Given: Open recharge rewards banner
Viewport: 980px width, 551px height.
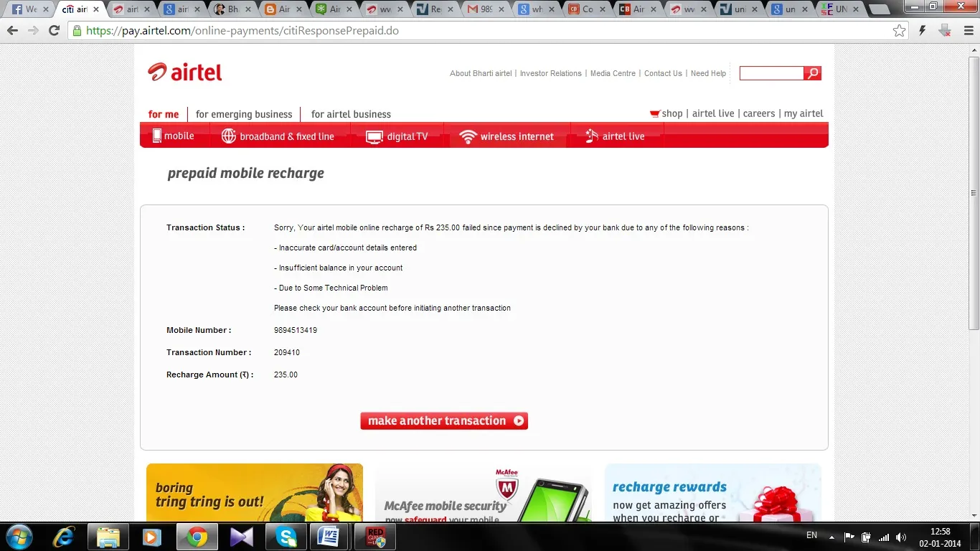Looking at the screenshot, I should pos(713,493).
